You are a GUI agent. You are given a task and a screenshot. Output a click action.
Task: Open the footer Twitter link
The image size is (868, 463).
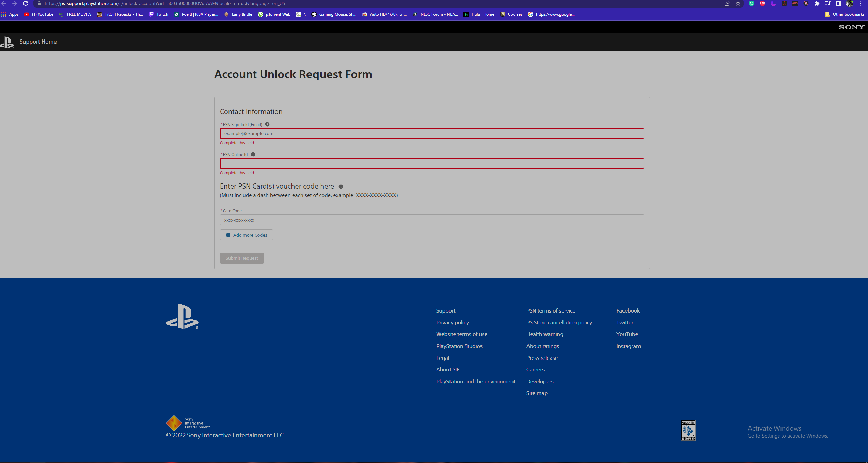tap(625, 322)
